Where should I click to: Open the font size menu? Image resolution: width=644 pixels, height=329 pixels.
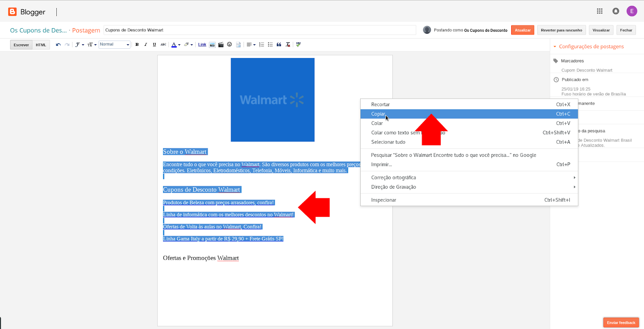coord(92,45)
